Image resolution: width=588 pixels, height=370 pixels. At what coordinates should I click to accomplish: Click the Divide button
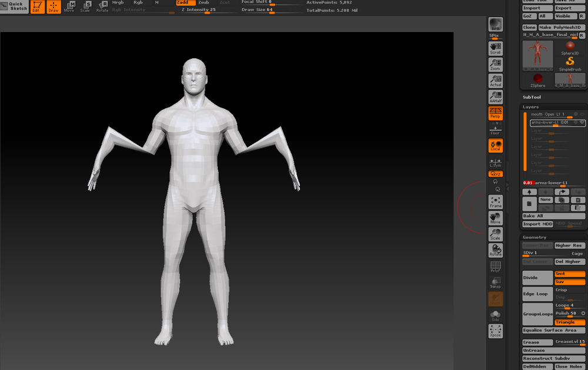[537, 278]
